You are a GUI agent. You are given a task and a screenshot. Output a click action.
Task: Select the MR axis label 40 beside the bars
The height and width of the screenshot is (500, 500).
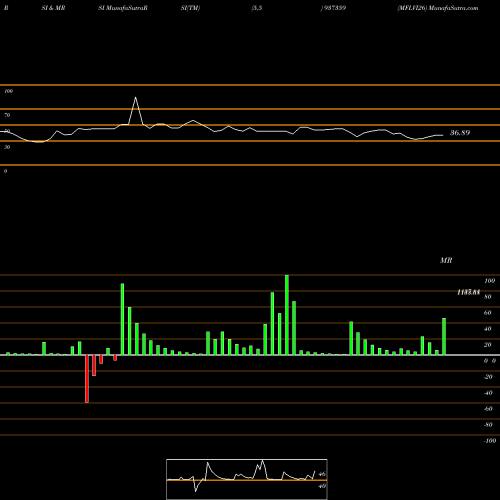click(x=488, y=329)
